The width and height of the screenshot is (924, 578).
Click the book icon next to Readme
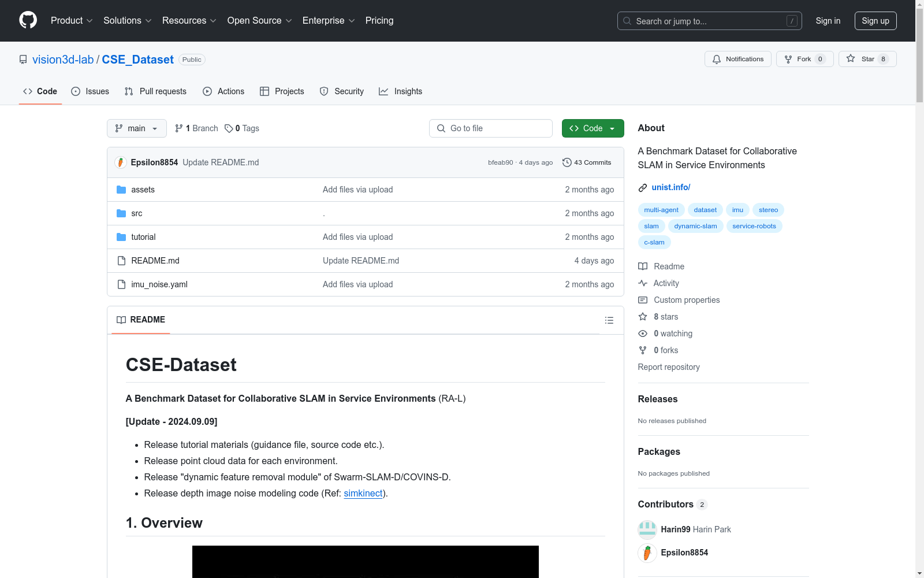643,266
